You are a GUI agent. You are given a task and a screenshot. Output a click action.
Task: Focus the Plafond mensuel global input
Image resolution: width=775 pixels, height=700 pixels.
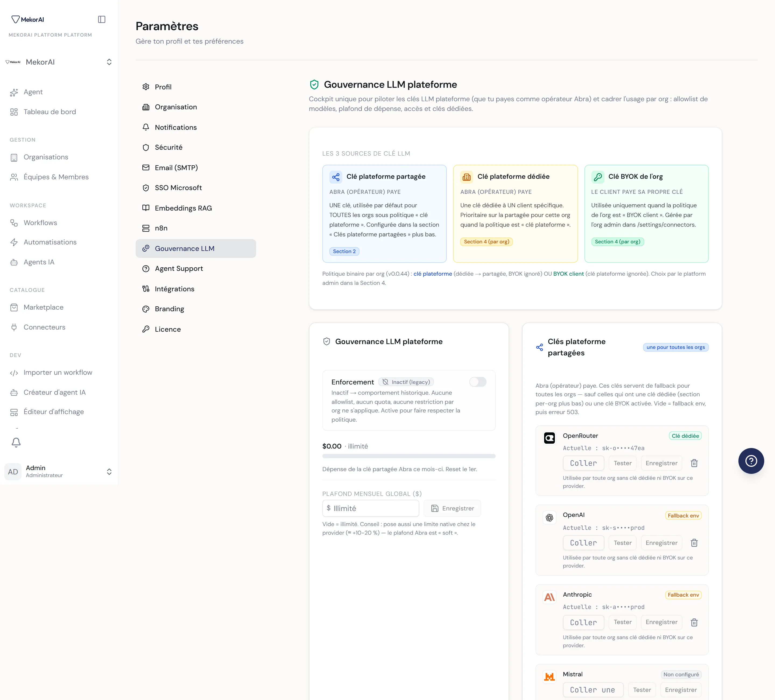pyautogui.click(x=371, y=509)
